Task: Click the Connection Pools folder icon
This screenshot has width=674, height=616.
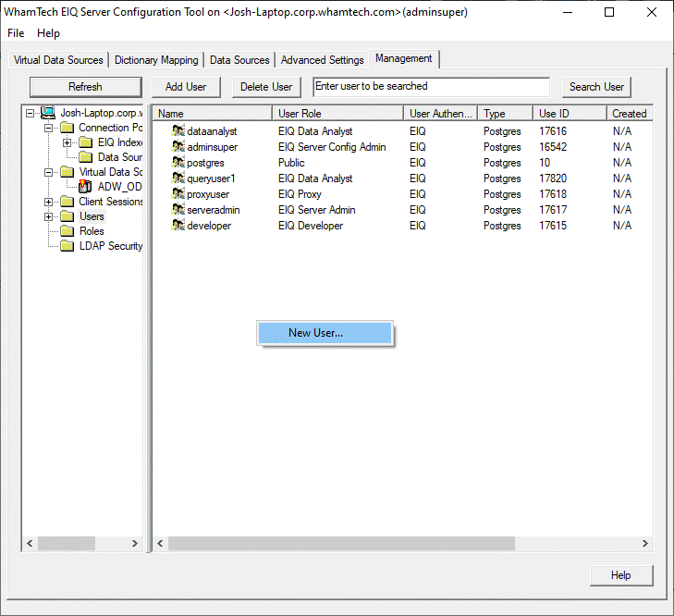Action: tap(67, 128)
